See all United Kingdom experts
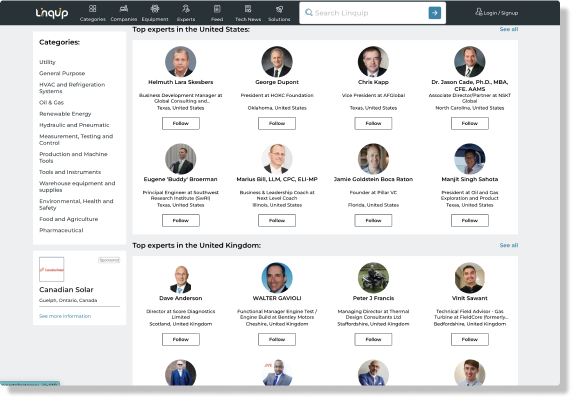 (x=509, y=245)
